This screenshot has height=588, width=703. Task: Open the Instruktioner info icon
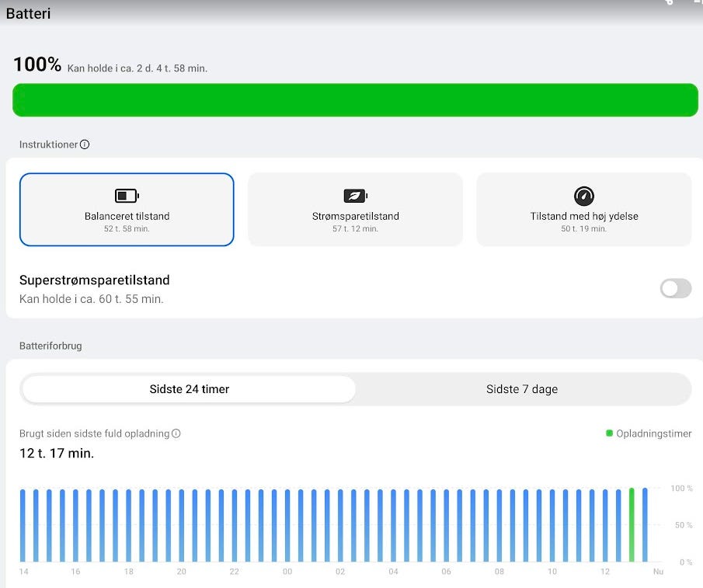pos(85,144)
